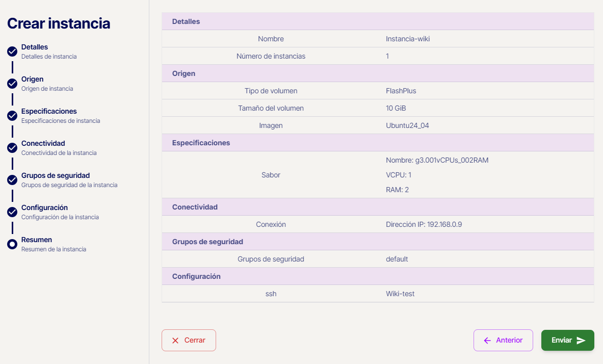Click the Configuración step checkmark icon

tap(12, 212)
